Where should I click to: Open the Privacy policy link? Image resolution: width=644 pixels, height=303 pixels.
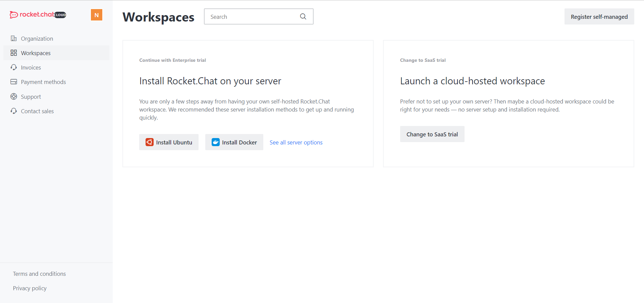(x=30, y=288)
